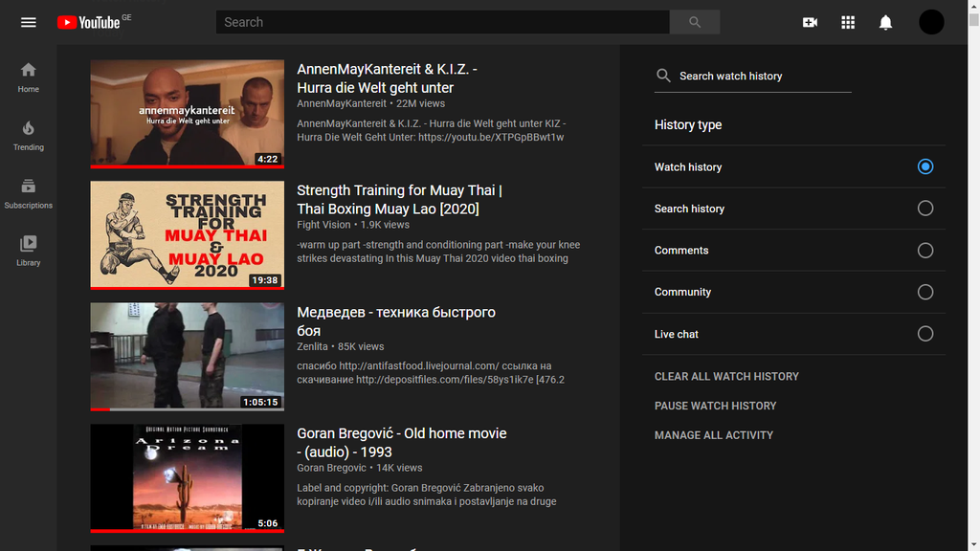980x551 pixels.
Task: Go to Home in the sidebar
Action: pyautogui.click(x=29, y=77)
